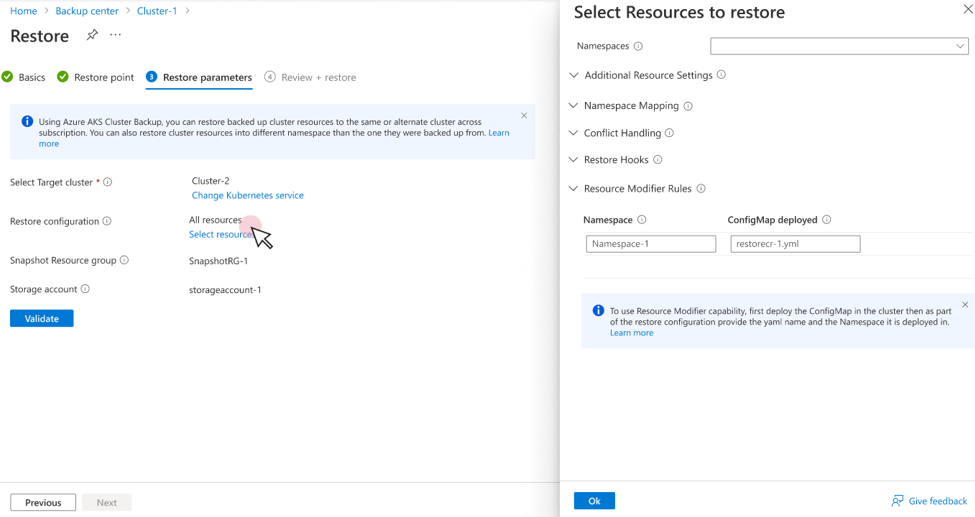Pin the Restore page
975x517 pixels.
point(92,35)
